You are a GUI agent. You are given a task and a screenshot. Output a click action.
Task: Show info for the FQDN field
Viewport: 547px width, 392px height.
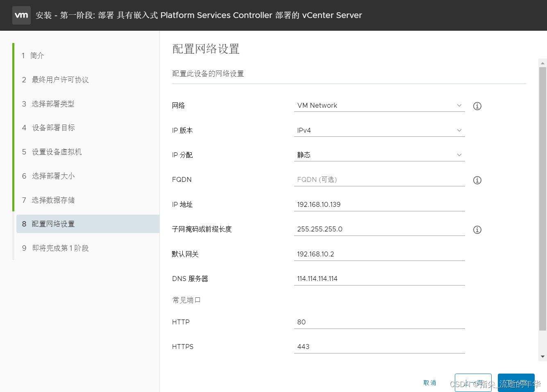point(477,180)
